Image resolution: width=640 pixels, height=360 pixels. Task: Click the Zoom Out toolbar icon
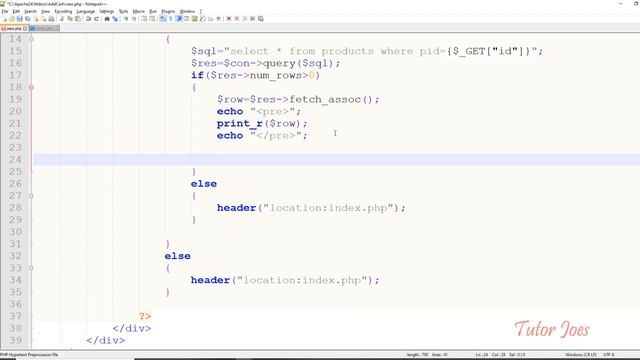point(135,19)
